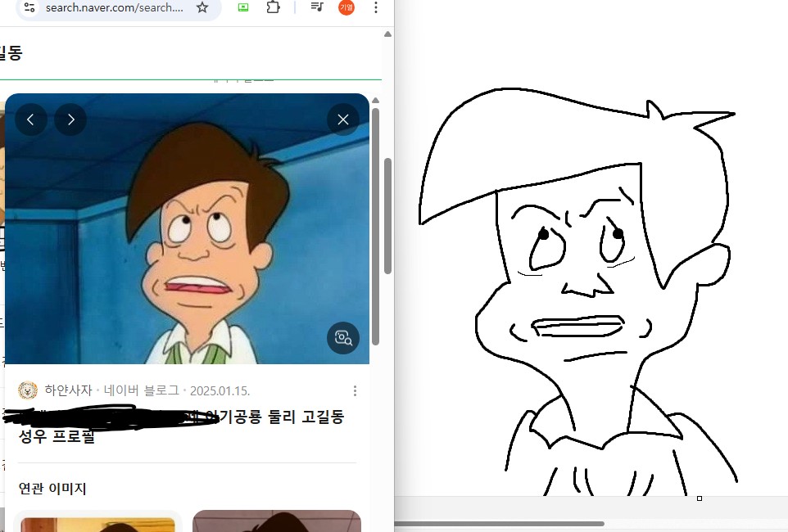Open site information icon in address bar
This screenshot has height=532, width=788.
(x=29, y=7)
